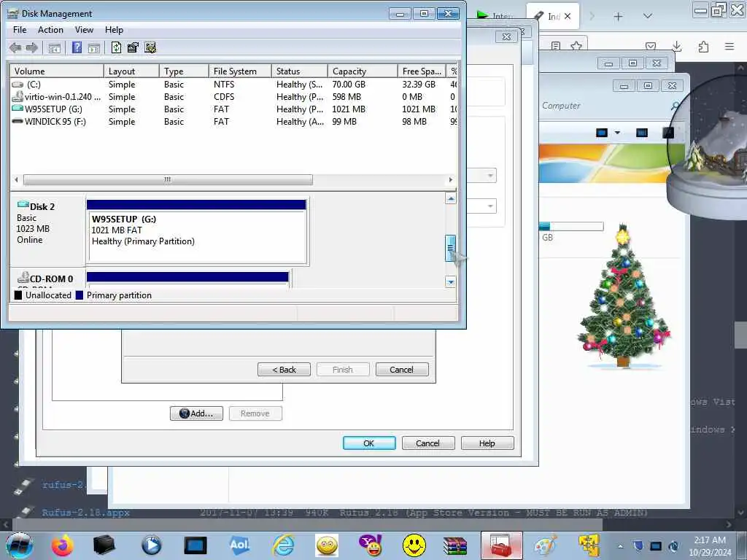Toggle the Show/Hide Action Pane toolbar icon
The height and width of the screenshot is (560, 747).
tap(94, 47)
